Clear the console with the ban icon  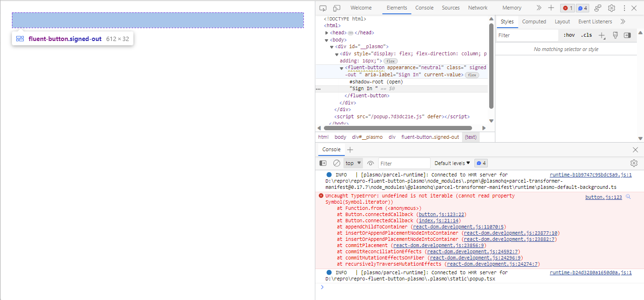pyautogui.click(x=336, y=163)
